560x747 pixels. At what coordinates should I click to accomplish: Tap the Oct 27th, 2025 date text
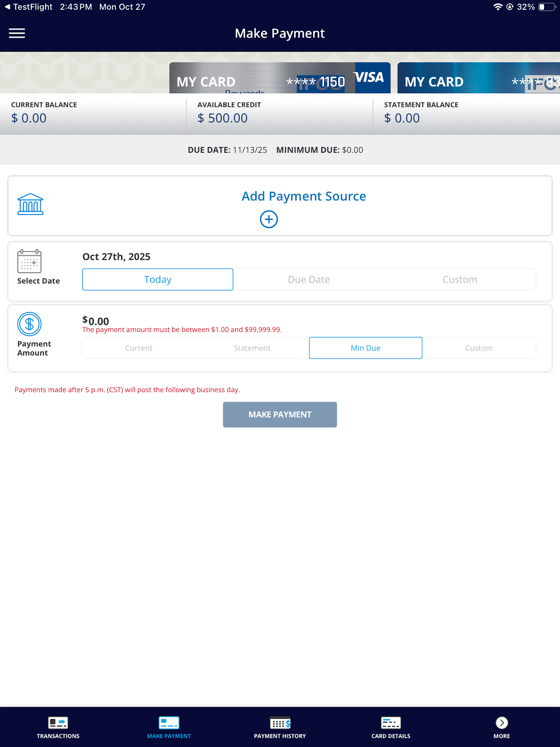click(x=116, y=257)
